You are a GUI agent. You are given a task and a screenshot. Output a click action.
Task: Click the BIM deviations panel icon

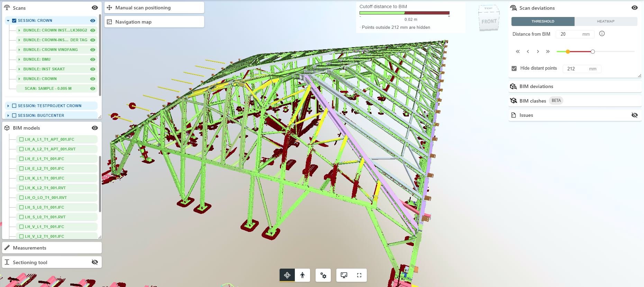click(x=514, y=86)
